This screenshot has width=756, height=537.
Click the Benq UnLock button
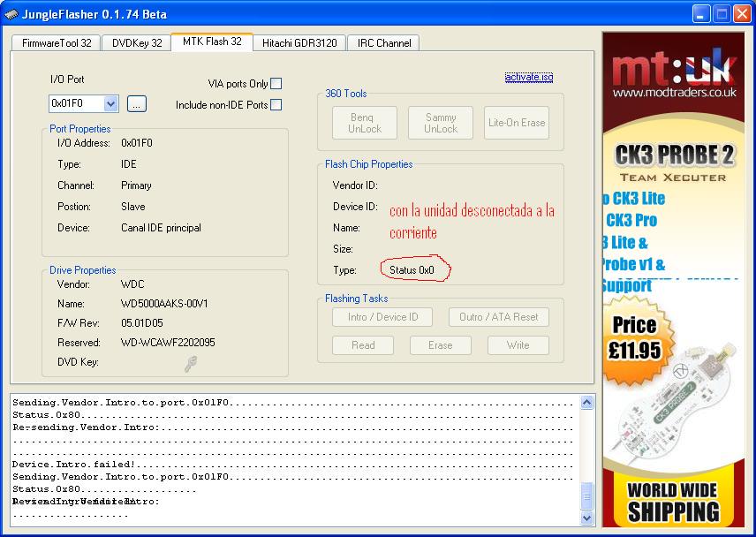tap(365, 123)
